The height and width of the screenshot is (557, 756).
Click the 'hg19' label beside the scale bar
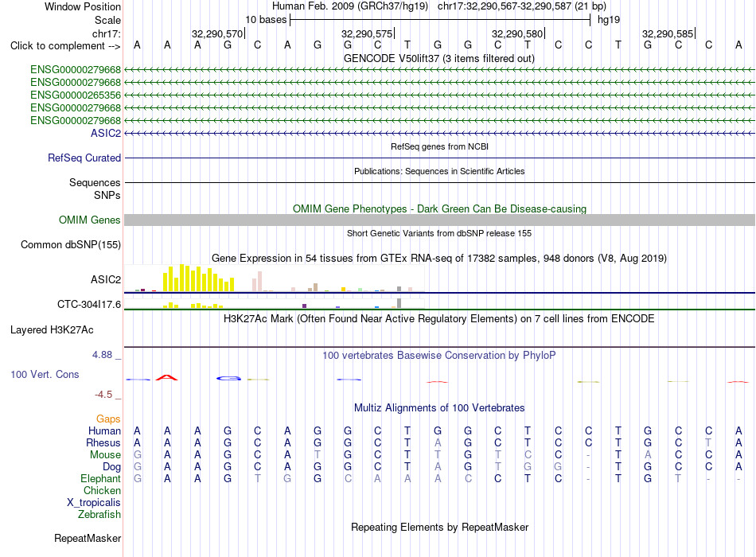click(609, 20)
